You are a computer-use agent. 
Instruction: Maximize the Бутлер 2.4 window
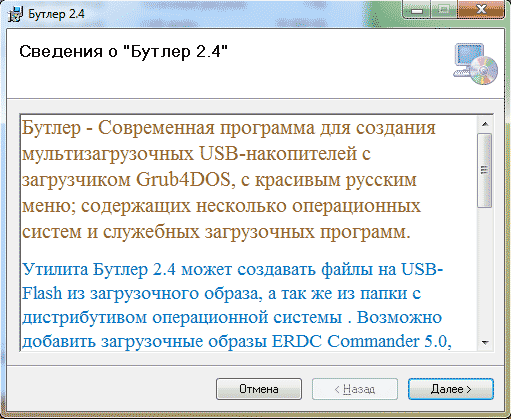[444, 9]
